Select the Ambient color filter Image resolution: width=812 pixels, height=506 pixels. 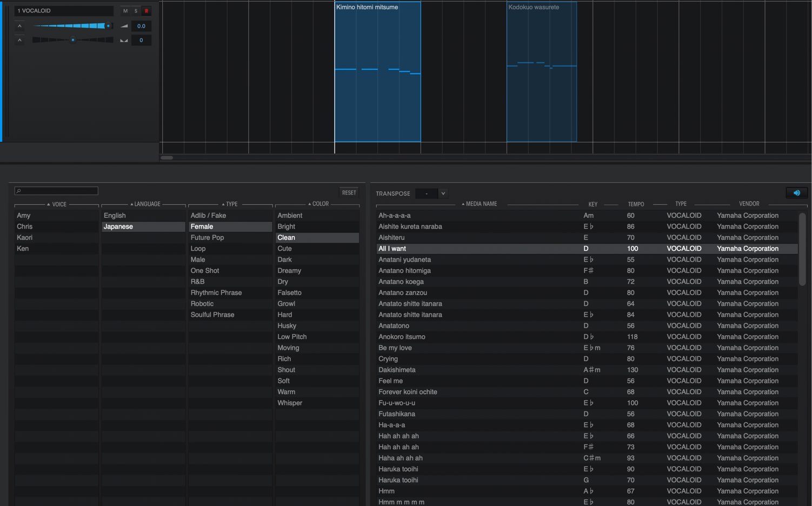pos(317,215)
